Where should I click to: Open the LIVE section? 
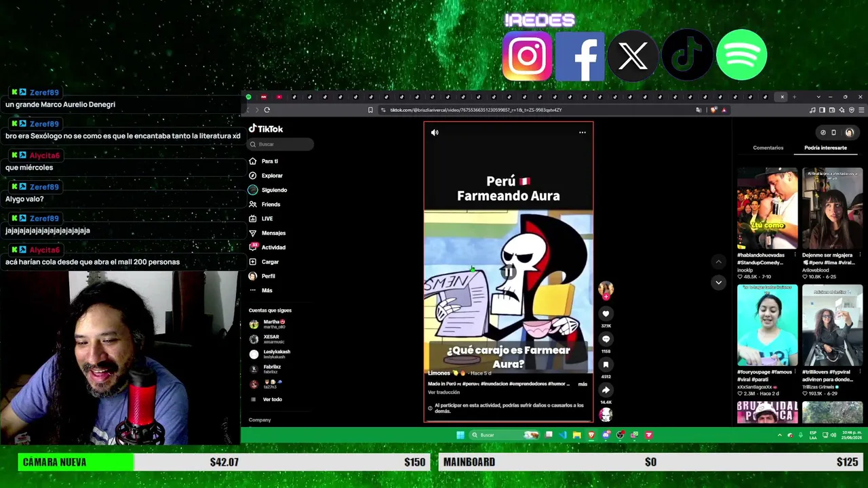(x=261, y=218)
